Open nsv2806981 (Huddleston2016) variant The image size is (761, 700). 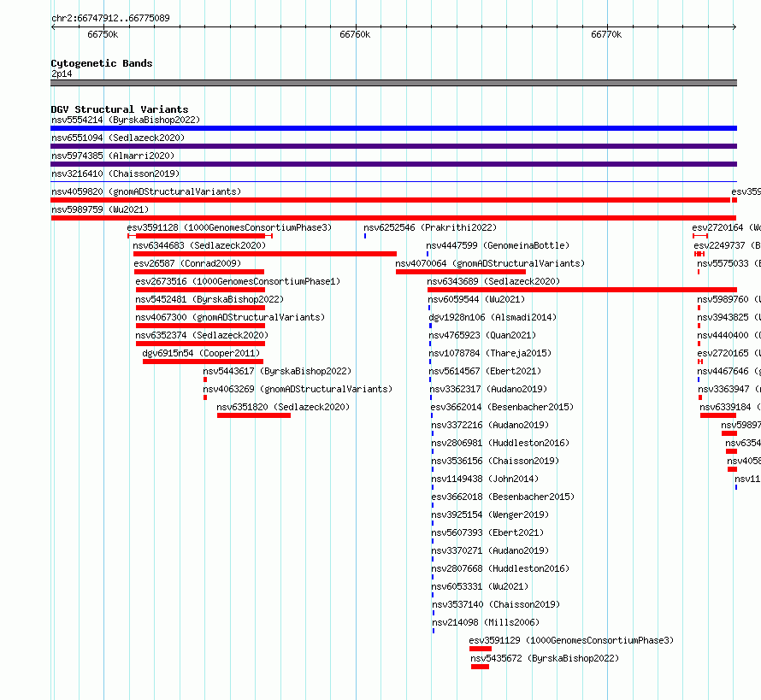pos(500,443)
